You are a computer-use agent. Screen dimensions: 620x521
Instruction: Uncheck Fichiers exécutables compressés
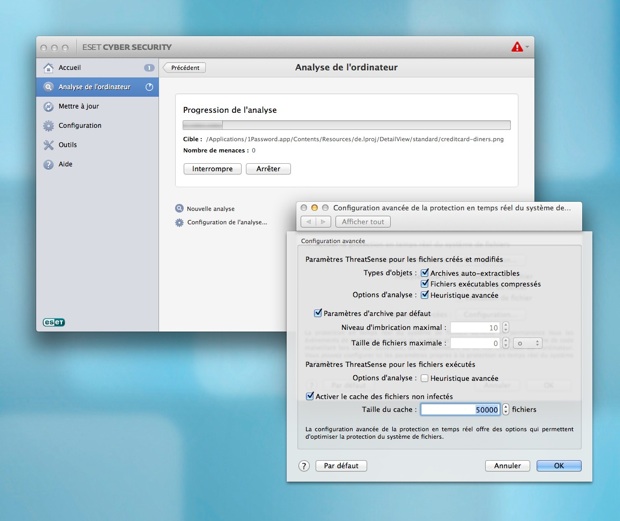click(x=425, y=284)
